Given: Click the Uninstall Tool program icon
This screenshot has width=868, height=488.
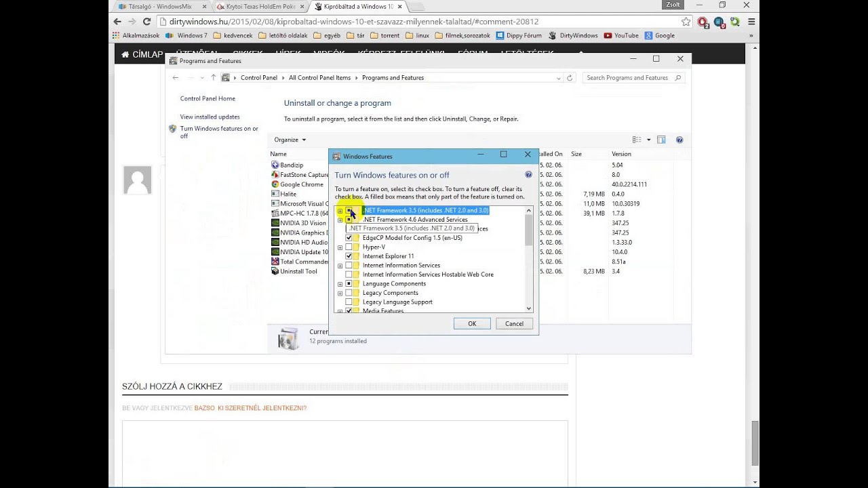Looking at the screenshot, I should [275, 271].
